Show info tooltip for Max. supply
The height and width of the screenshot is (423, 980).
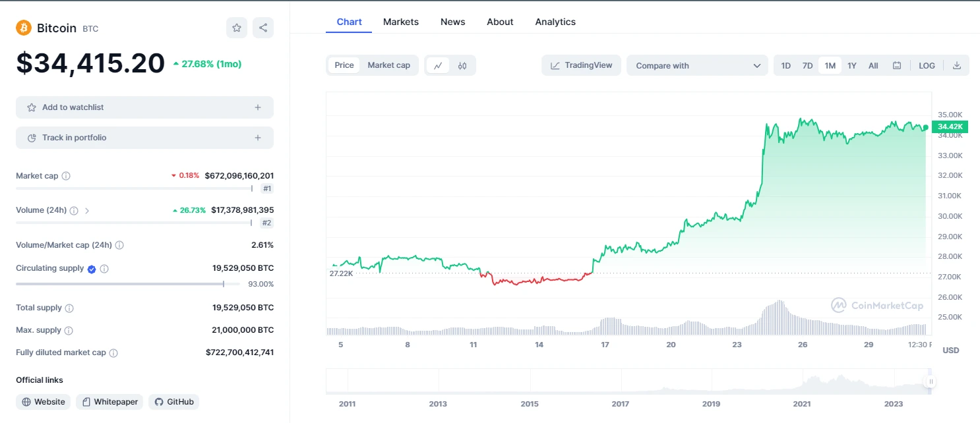tap(69, 331)
